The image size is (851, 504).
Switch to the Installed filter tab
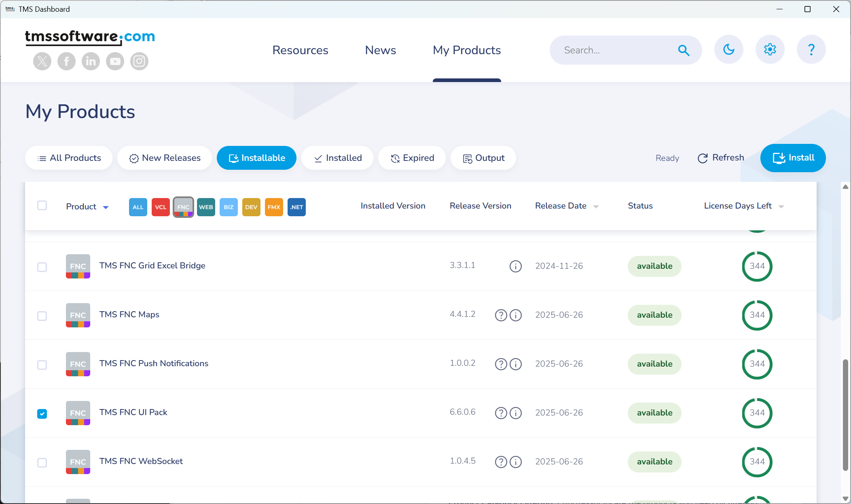337,158
